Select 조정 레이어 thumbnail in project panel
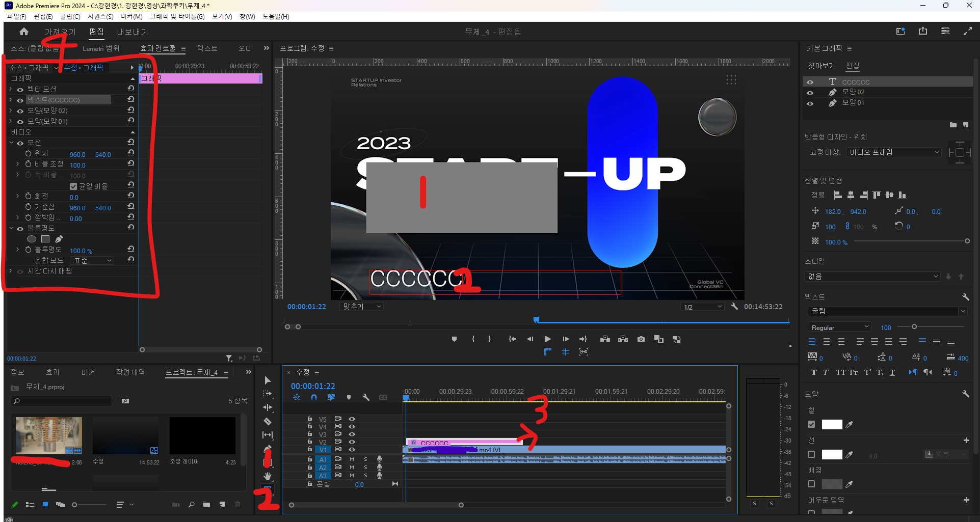 [x=202, y=435]
